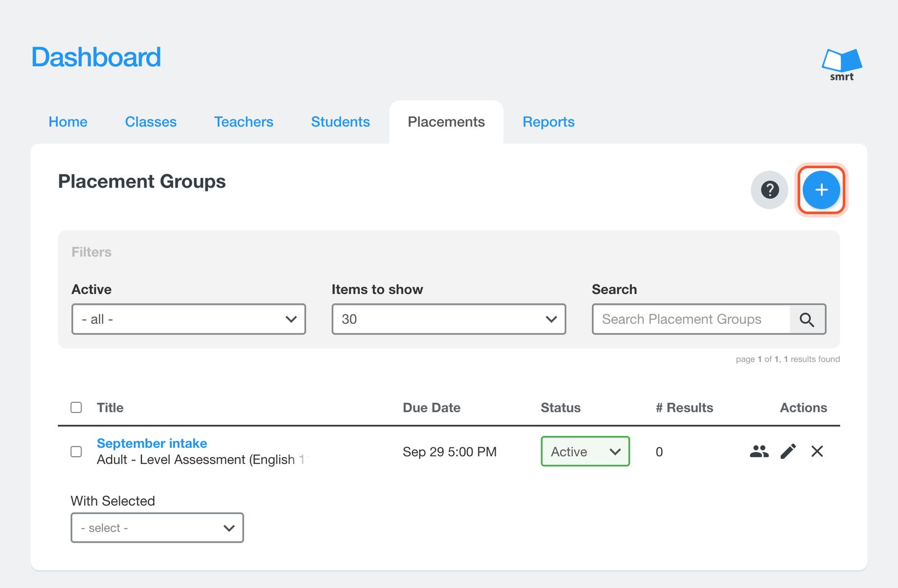This screenshot has height=588, width=898.
Task: Tick the select-all checkbox in Title header
Action: (76, 407)
